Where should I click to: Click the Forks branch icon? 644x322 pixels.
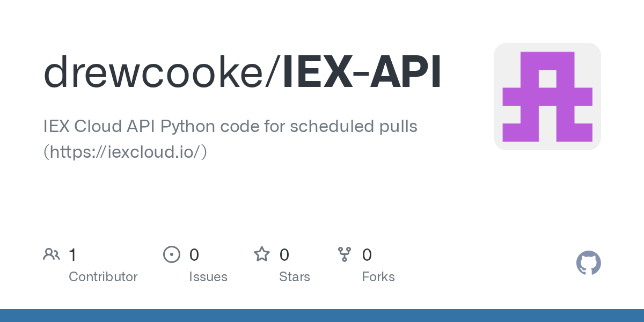(344, 254)
